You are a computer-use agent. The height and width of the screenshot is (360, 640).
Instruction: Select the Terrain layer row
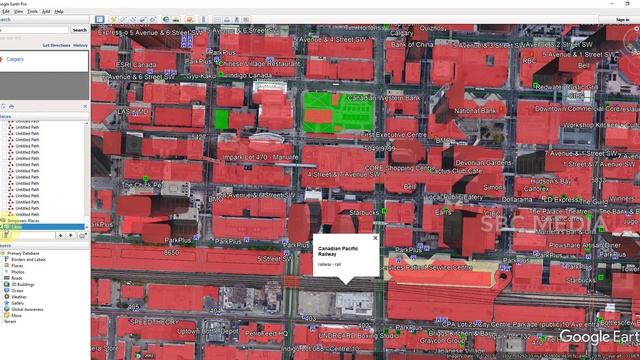click(x=10, y=322)
